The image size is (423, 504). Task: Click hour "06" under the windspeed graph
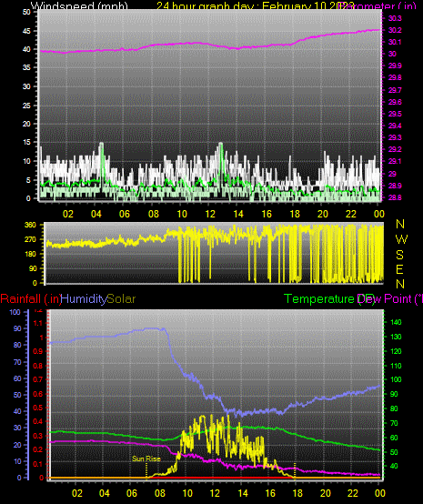click(125, 214)
